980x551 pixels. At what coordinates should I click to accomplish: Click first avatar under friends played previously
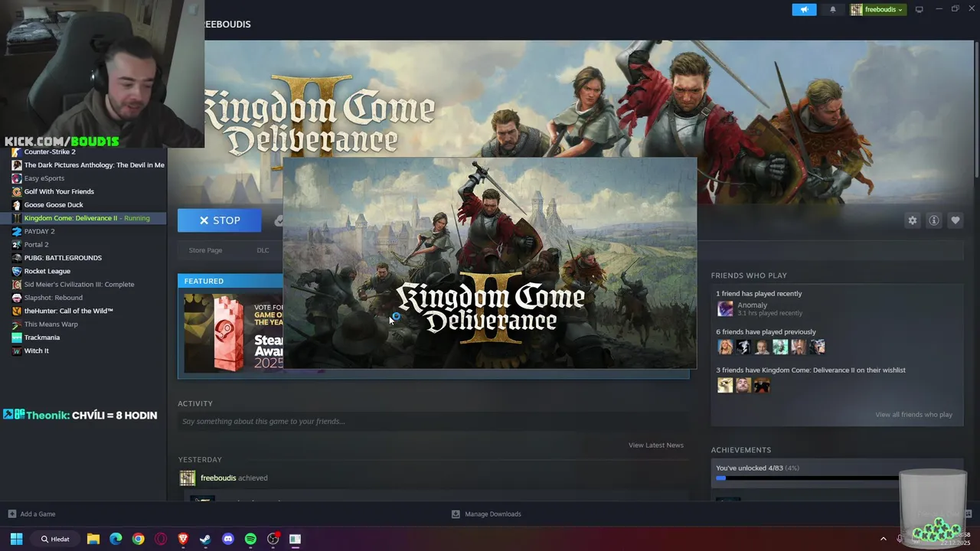(725, 347)
